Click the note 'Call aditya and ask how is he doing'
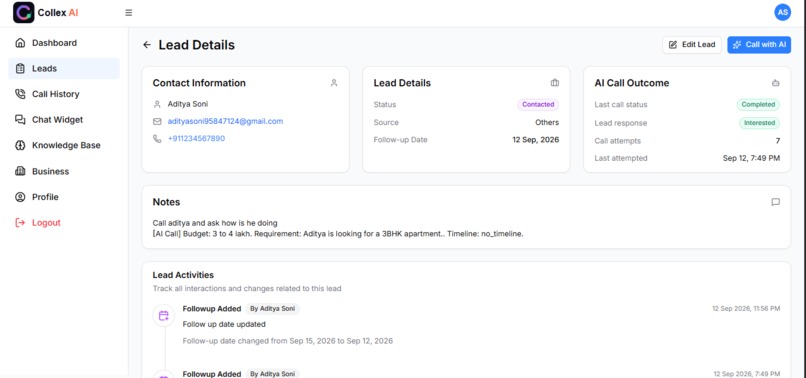Screen dimensions: 806x378 tap(215, 223)
